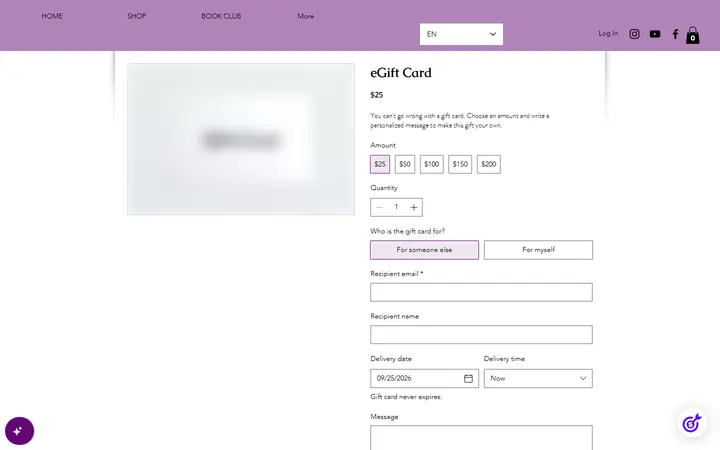The width and height of the screenshot is (720, 450).
Task: Click the purple sparkle assistant button
Action: [x=19, y=431]
